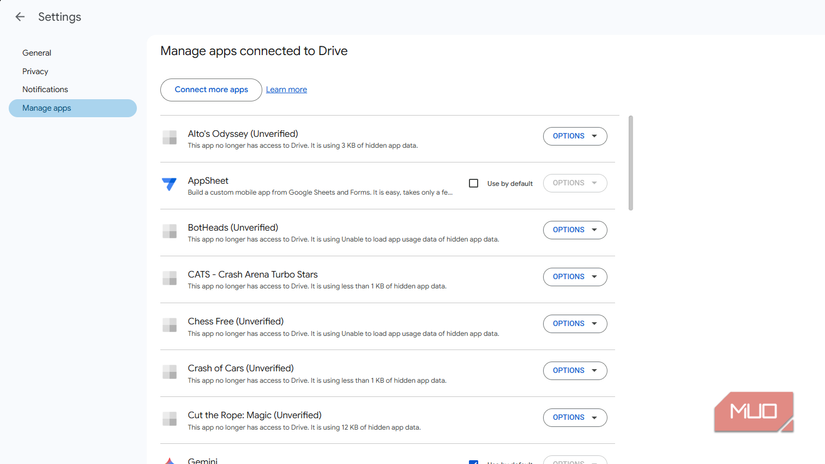Click 'Chess Free (Unverified)' app name

tap(236, 321)
